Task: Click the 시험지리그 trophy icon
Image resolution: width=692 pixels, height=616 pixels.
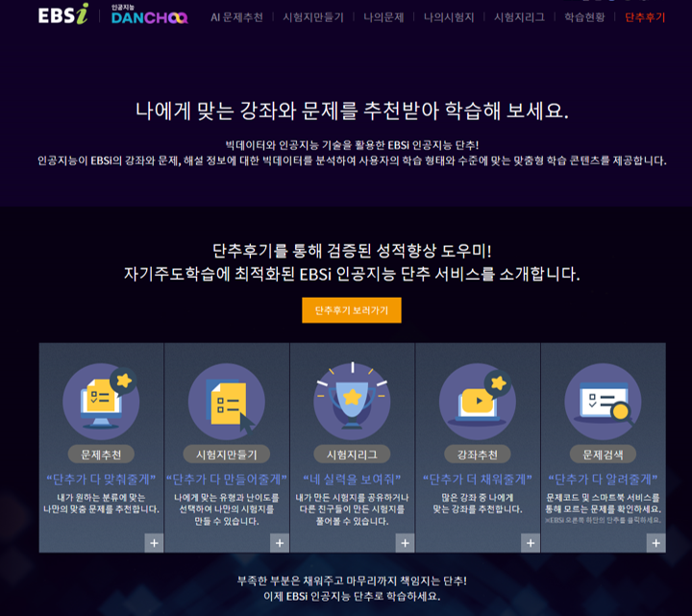Action: 352,401
